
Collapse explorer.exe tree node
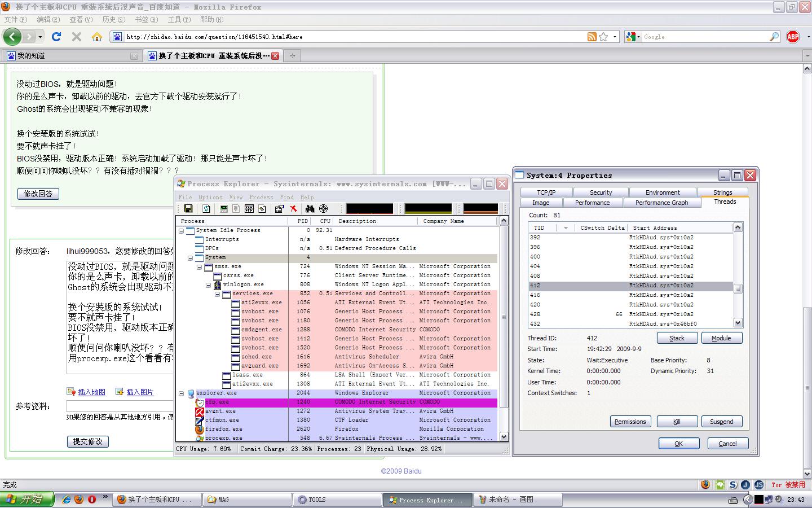coord(181,393)
